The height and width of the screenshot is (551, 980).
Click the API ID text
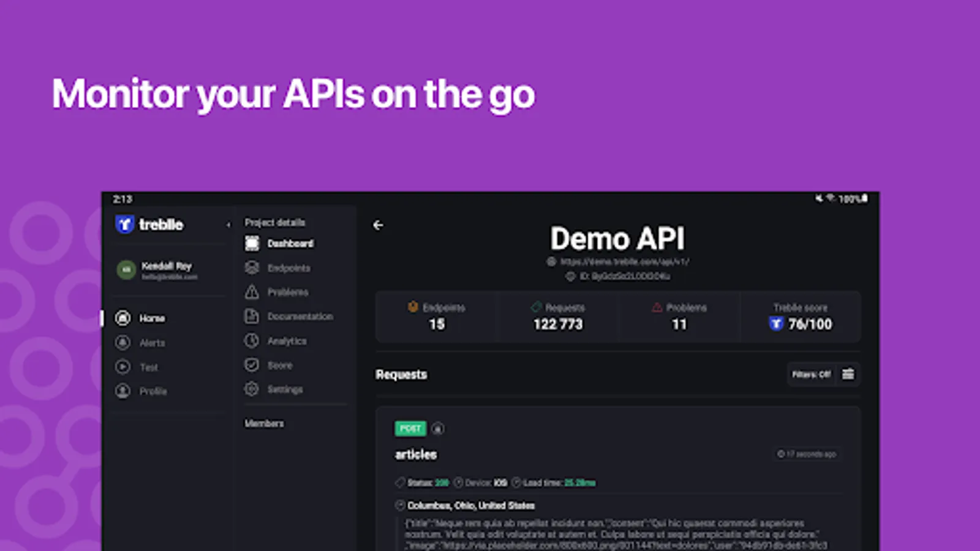[624, 276]
